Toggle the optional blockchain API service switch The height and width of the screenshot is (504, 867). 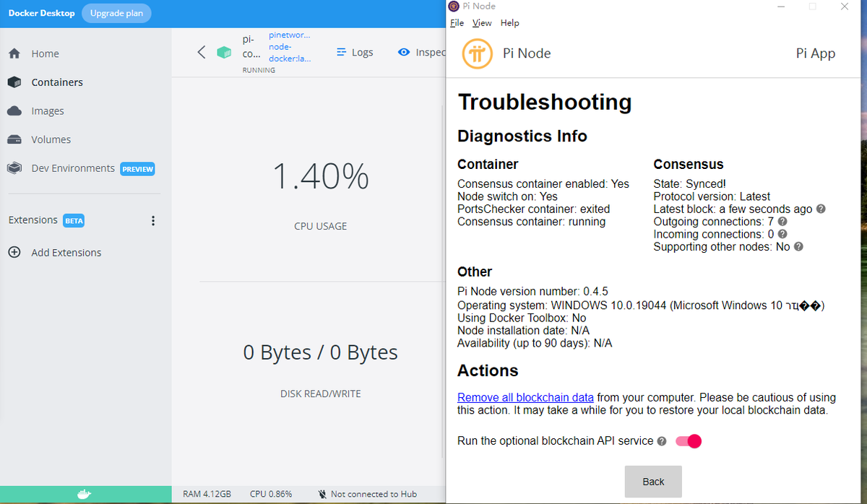(689, 441)
